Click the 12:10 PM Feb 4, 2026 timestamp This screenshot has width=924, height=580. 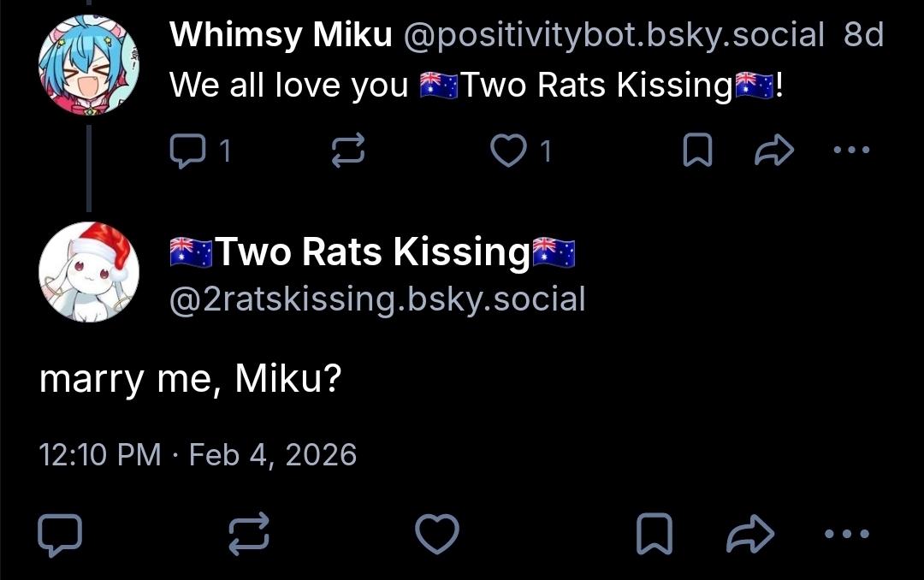[198, 453]
